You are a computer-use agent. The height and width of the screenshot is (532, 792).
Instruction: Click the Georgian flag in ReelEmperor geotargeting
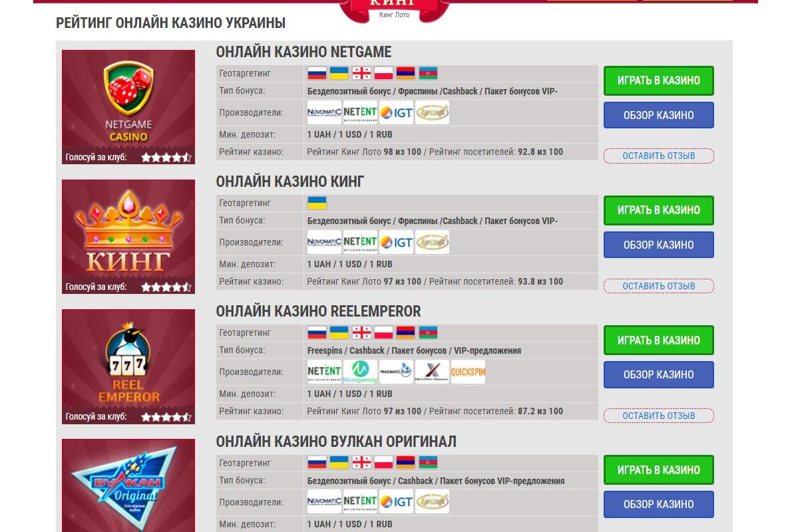point(361,332)
